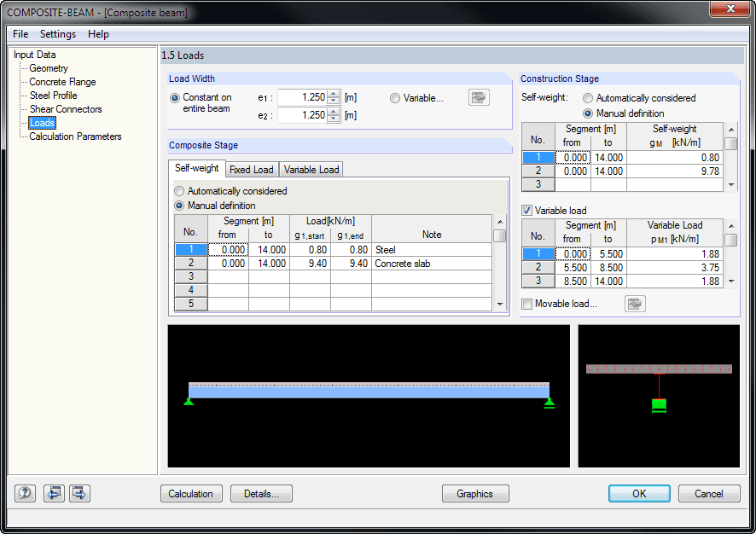Select Constant on entire beam option
The height and width of the screenshot is (534, 756).
coord(175,98)
